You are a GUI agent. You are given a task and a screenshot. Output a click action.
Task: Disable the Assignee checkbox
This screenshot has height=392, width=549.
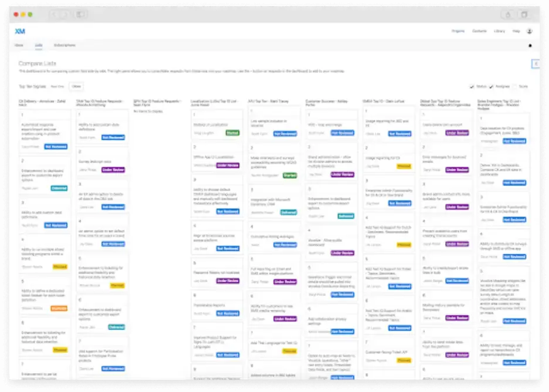click(x=491, y=86)
